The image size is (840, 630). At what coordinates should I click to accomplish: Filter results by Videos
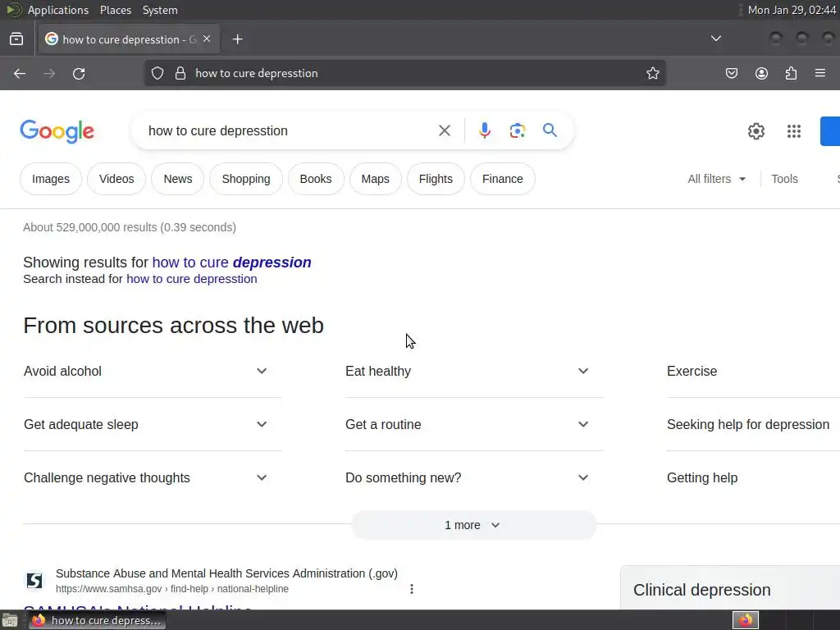pos(116,179)
